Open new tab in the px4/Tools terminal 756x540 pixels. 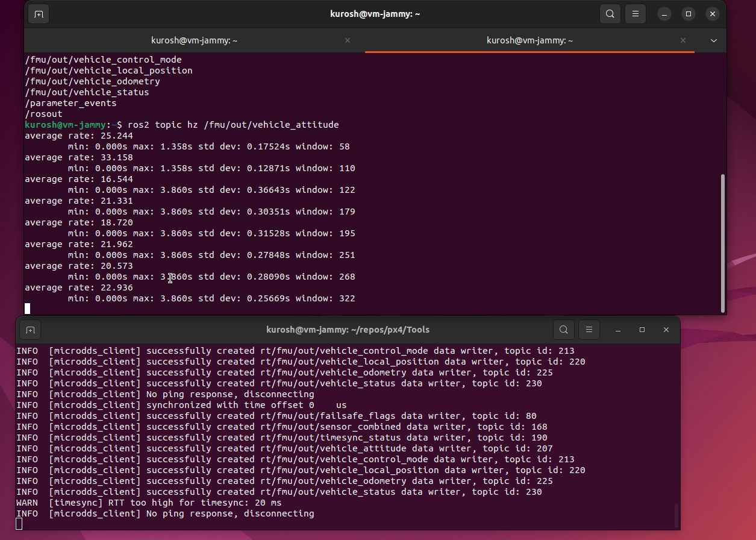click(x=31, y=330)
